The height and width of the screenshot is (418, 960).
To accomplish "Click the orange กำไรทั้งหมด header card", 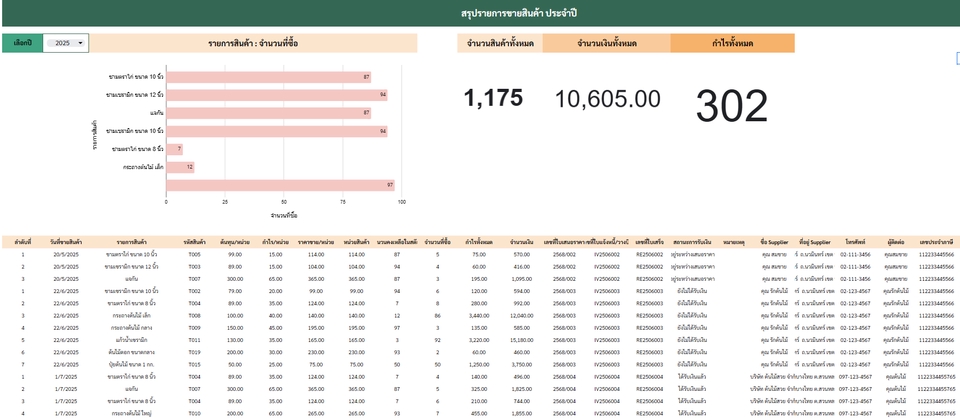I will tap(732, 43).
